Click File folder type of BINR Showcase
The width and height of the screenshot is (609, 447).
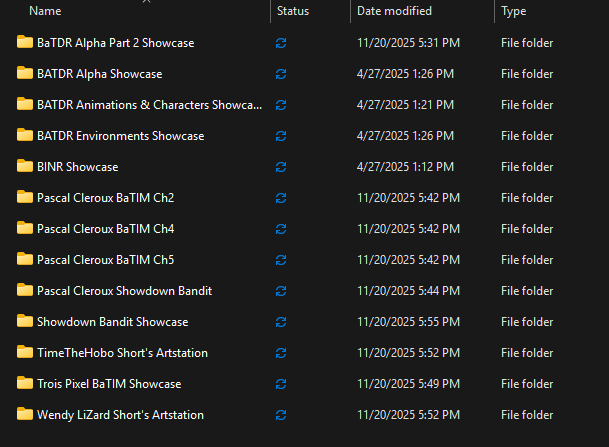click(x=527, y=167)
